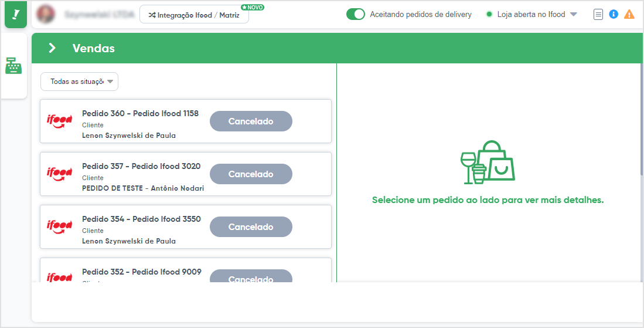
Task: Click the right-side vertical scrollbar
Action: click(x=642, y=119)
